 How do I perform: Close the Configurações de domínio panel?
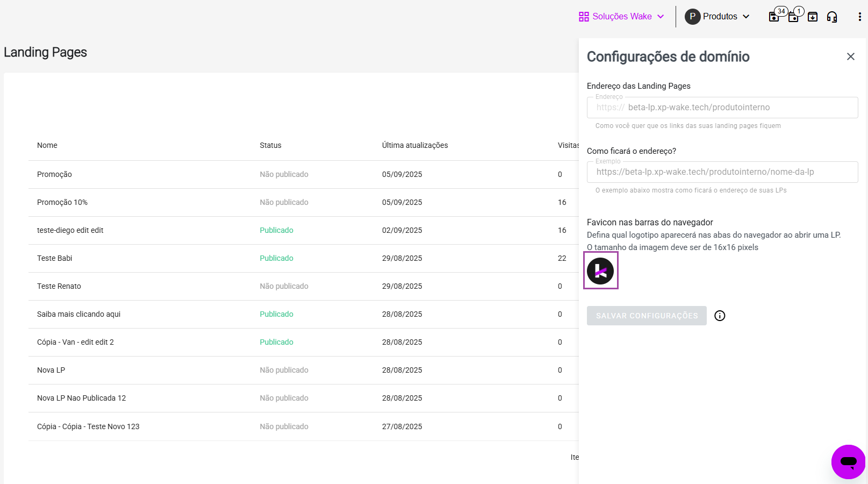850,56
